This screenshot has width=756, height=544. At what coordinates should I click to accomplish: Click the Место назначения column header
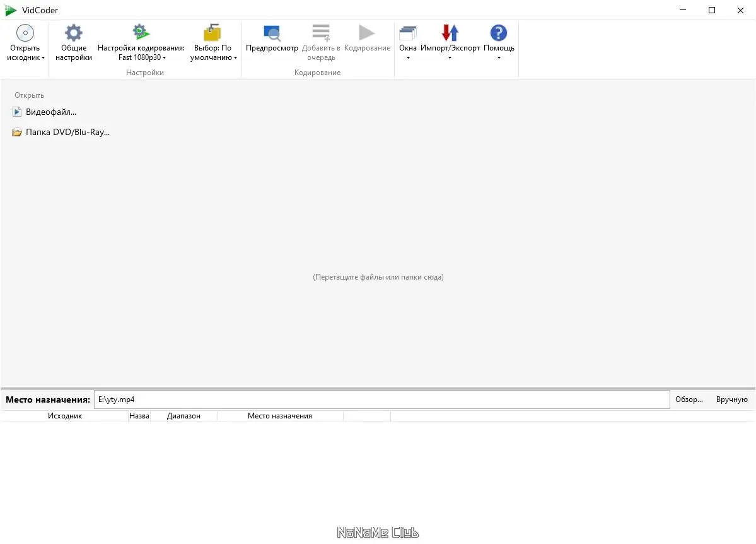[x=280, y=416]
